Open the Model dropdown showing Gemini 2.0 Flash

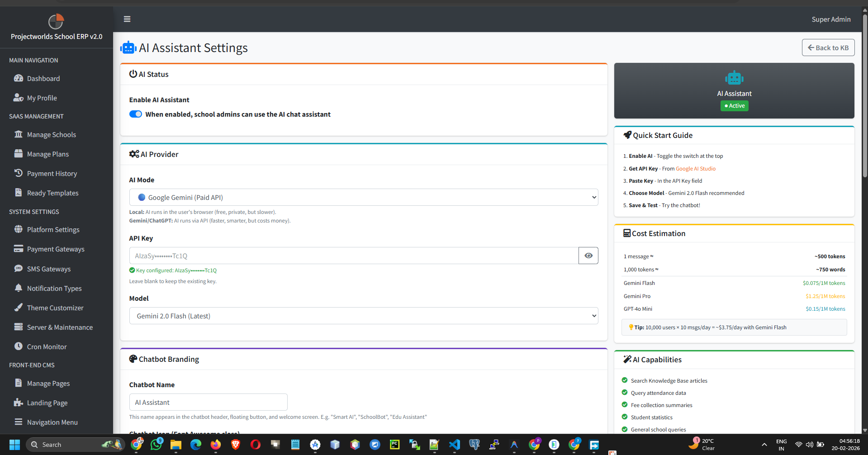pyautogui.click(x=363, y=315)
